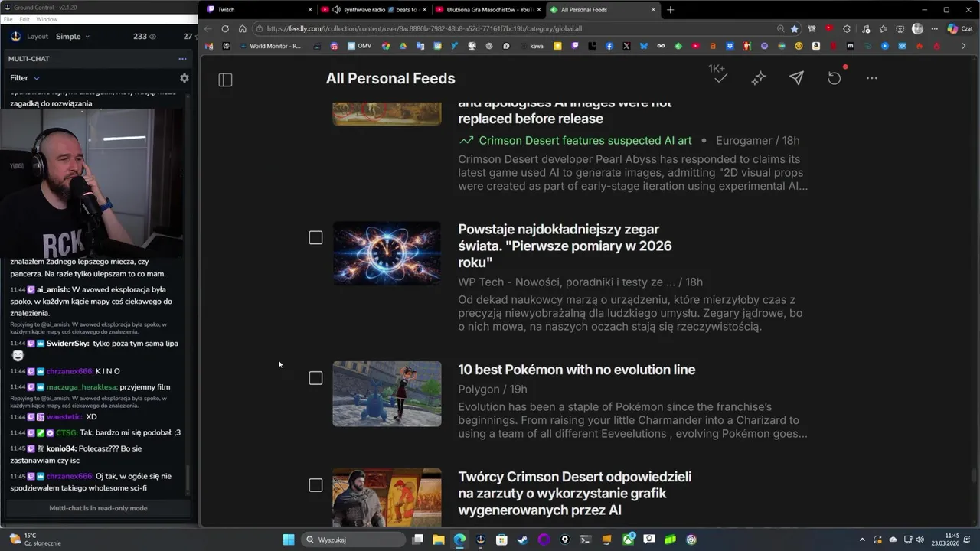Click Ground Control rocket logo icon

point(16,36)
